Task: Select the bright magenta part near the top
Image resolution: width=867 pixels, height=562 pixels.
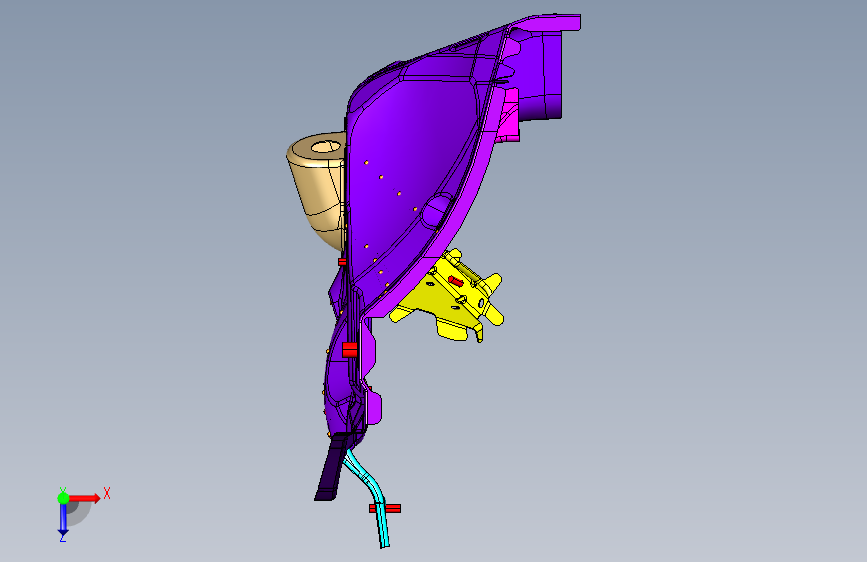Action: click(x=509, y=117)
